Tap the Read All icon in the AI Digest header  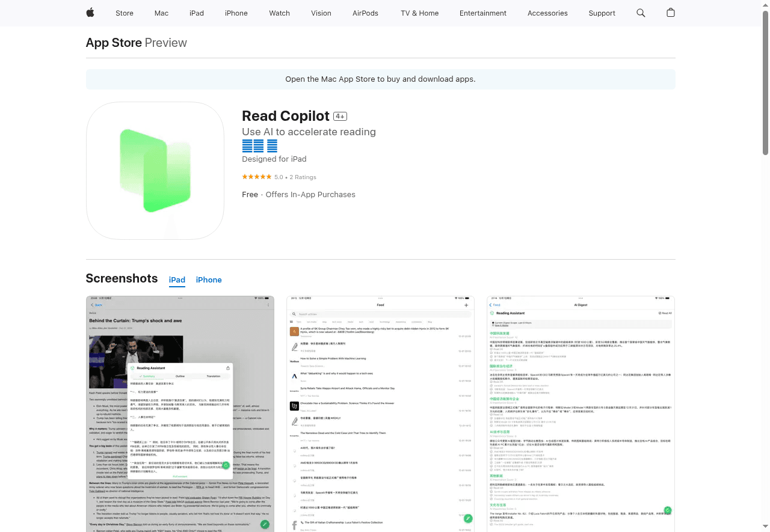click(659, 313)
